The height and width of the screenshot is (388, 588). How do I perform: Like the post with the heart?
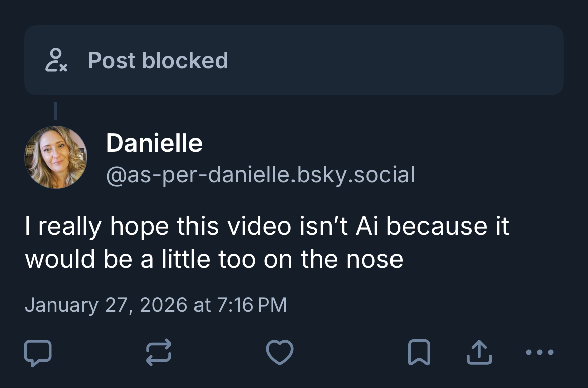tap(279, 352)
